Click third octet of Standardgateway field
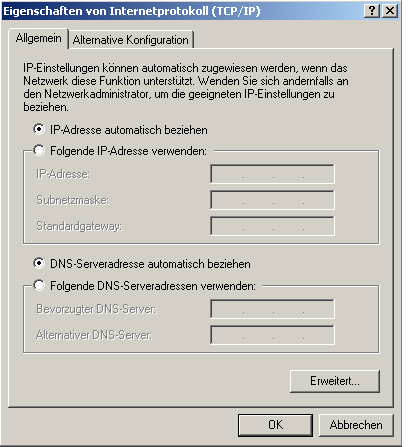 tap(288, 226)
